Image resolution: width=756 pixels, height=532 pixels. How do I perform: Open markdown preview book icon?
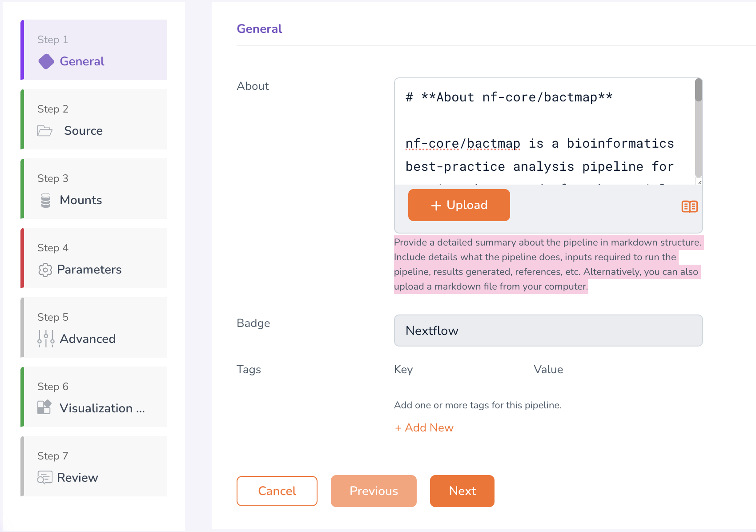(x=689, y=207)
